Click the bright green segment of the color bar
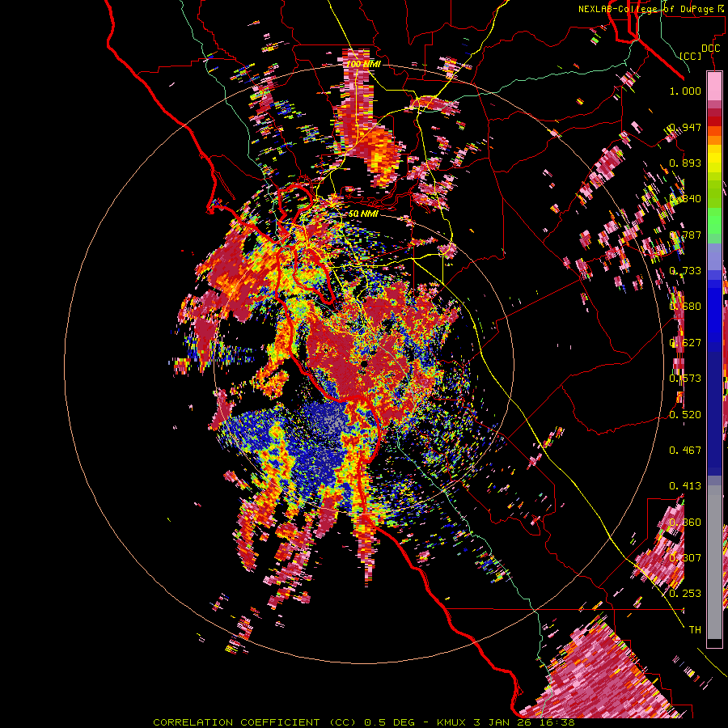 click(714, 221)
